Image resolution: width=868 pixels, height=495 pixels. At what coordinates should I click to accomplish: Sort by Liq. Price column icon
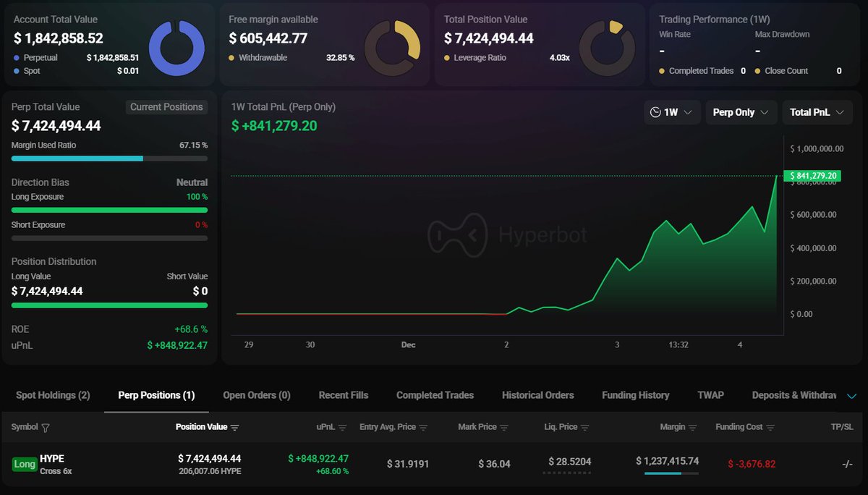[585, 428]
